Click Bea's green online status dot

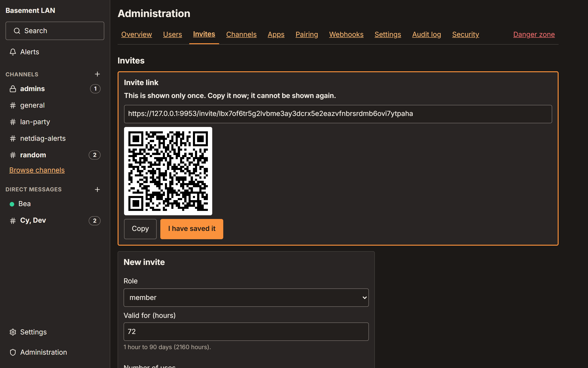point(12,204)
